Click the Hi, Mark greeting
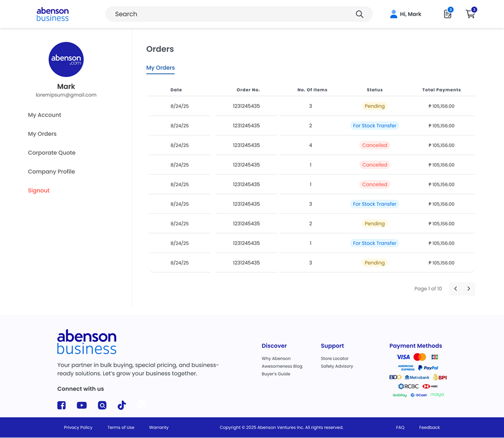 click(410, 14)
